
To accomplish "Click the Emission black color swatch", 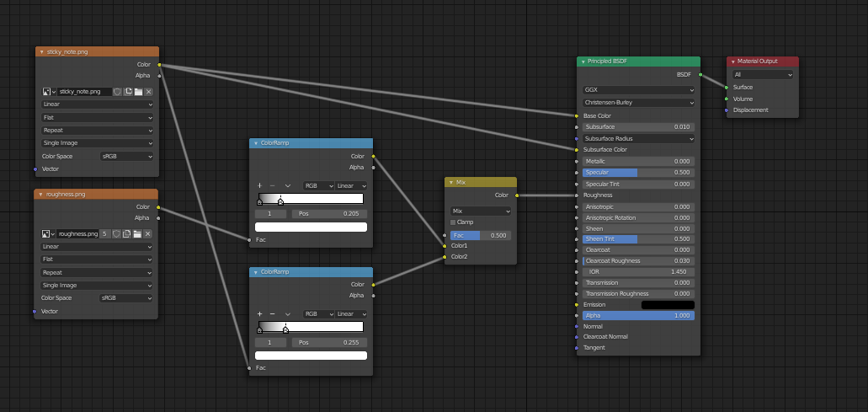I will pyautogui.click(x=668, y=304).
